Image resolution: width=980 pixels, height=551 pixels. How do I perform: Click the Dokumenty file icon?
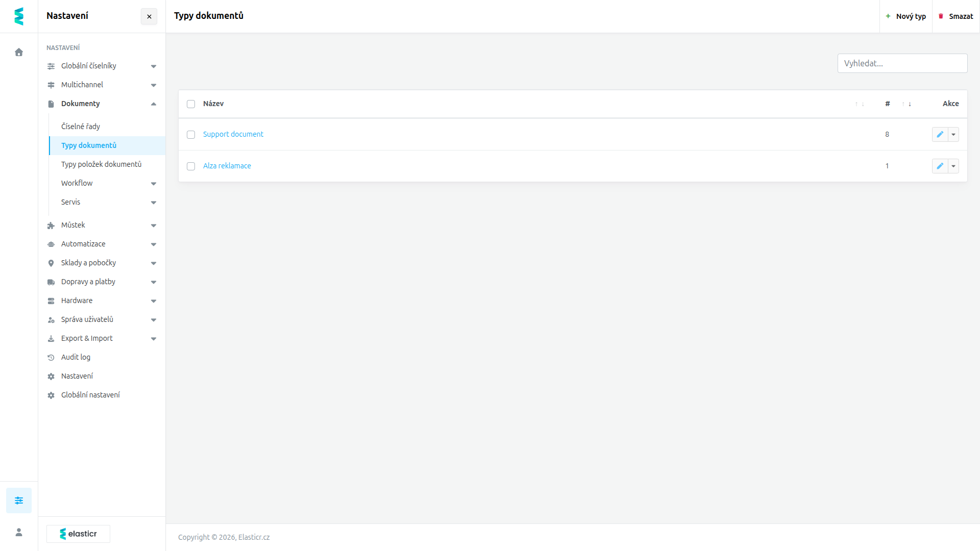(x=51, y=104)
